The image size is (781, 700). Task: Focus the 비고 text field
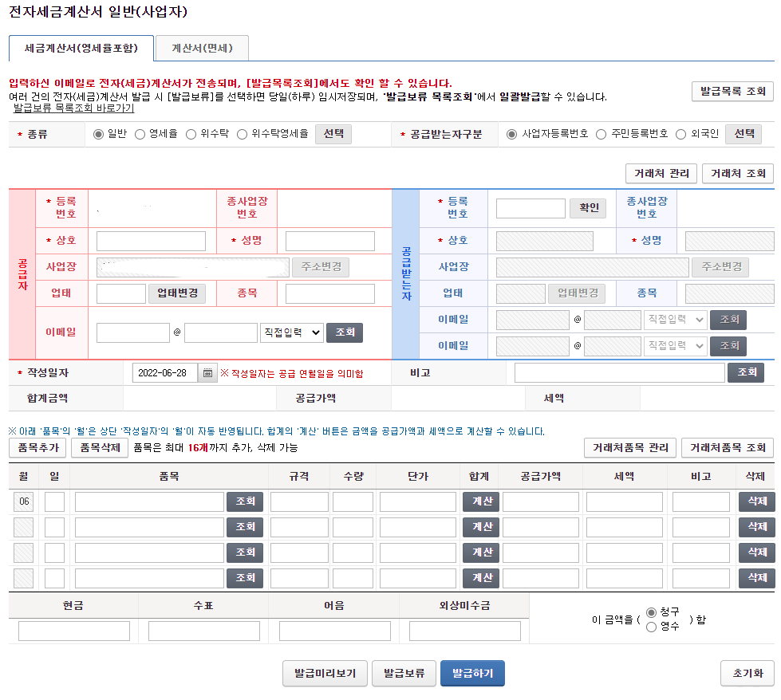(620, 373)
